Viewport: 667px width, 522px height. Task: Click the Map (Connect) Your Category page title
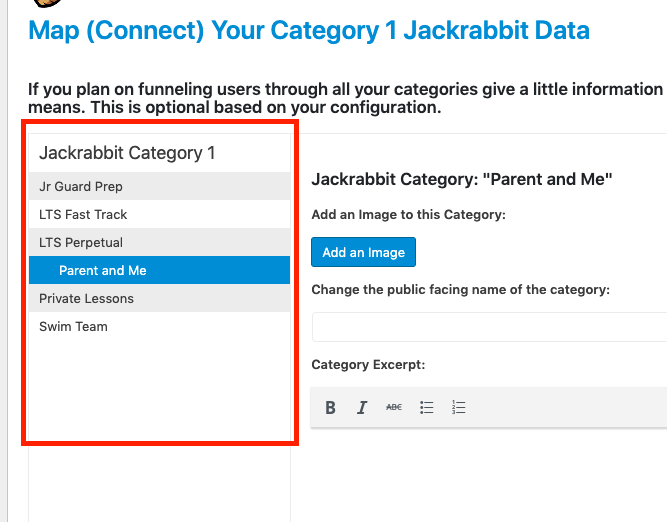(309, 30)
